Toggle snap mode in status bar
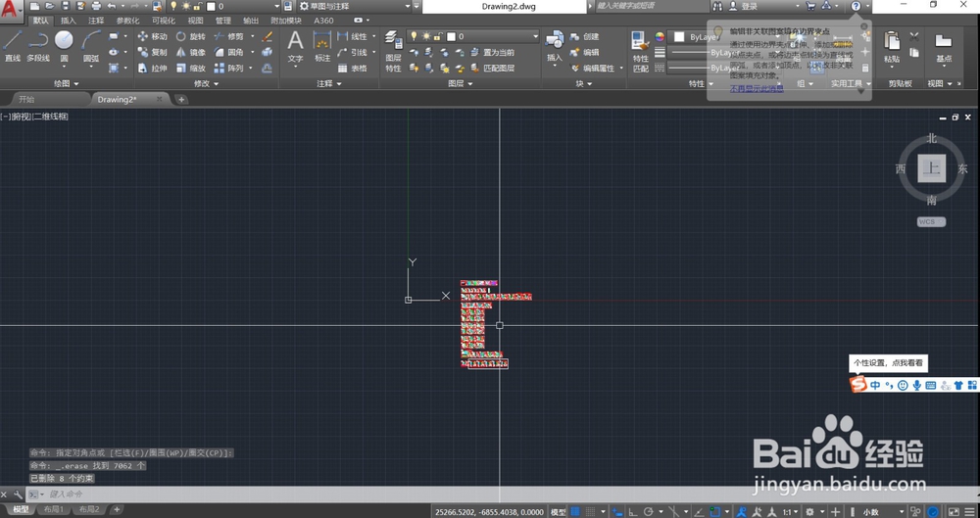Screen dimensions: 980x518 [x=591, y=512]
